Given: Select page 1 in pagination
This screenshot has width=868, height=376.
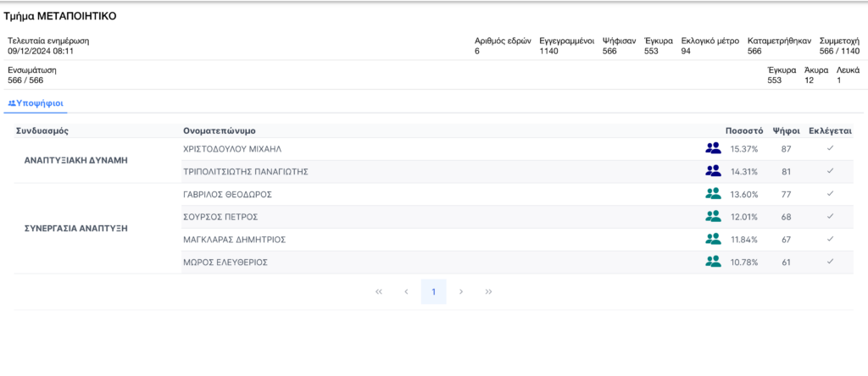Looking at the screenshot, I should 433,292.
